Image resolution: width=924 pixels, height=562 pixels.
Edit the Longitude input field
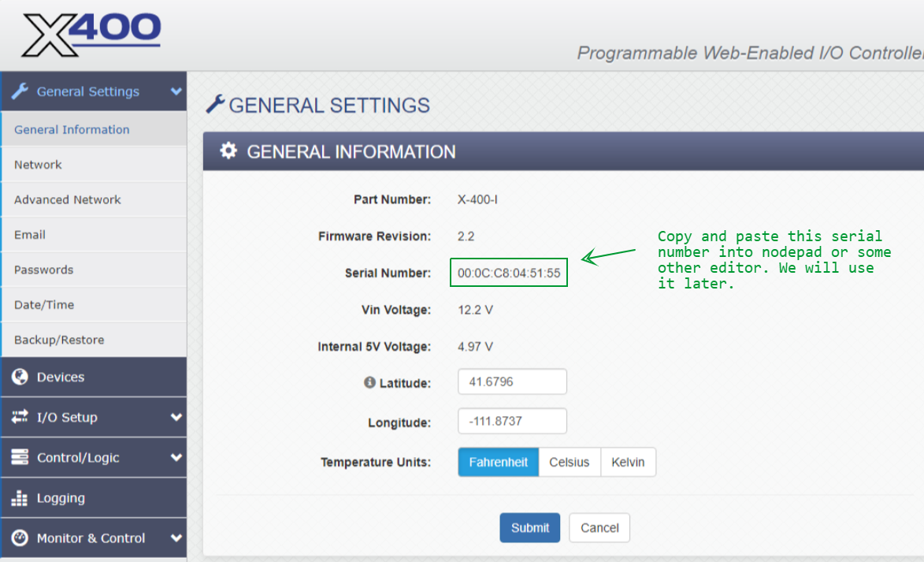point(512,421)
